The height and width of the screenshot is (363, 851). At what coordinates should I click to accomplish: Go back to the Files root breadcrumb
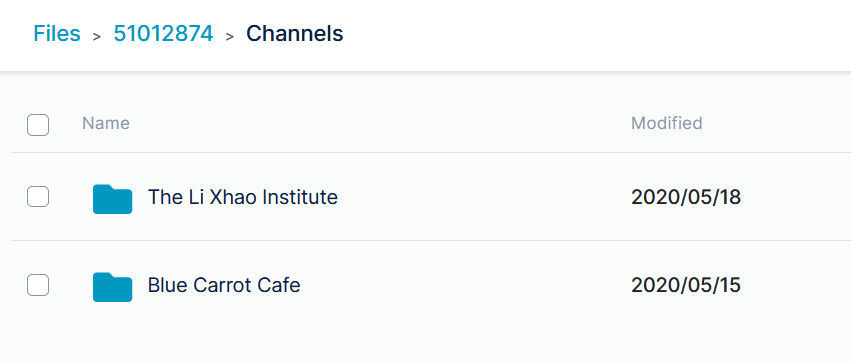pyautogui.click(x=57, y=34)
